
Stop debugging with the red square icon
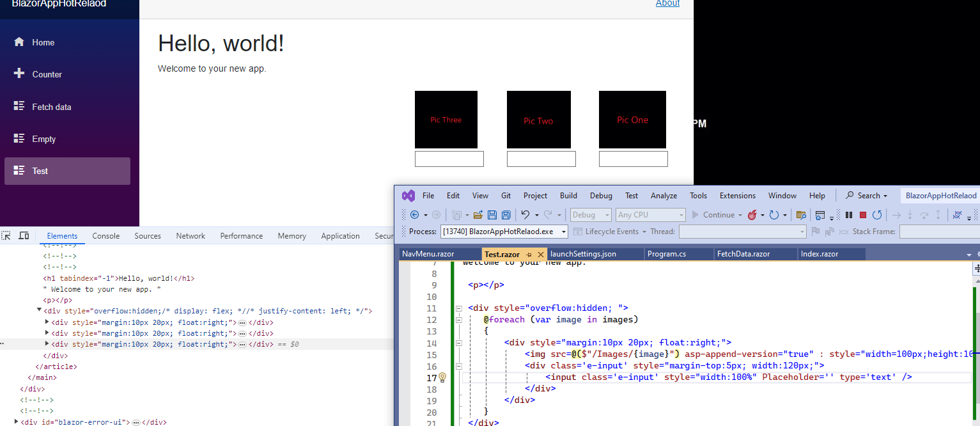(x=863, y=215)
